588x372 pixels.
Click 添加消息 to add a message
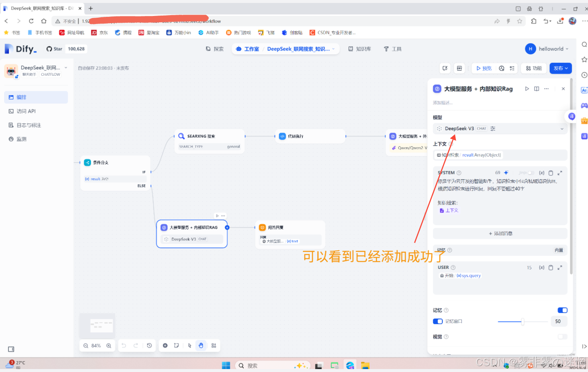(500, 234)
